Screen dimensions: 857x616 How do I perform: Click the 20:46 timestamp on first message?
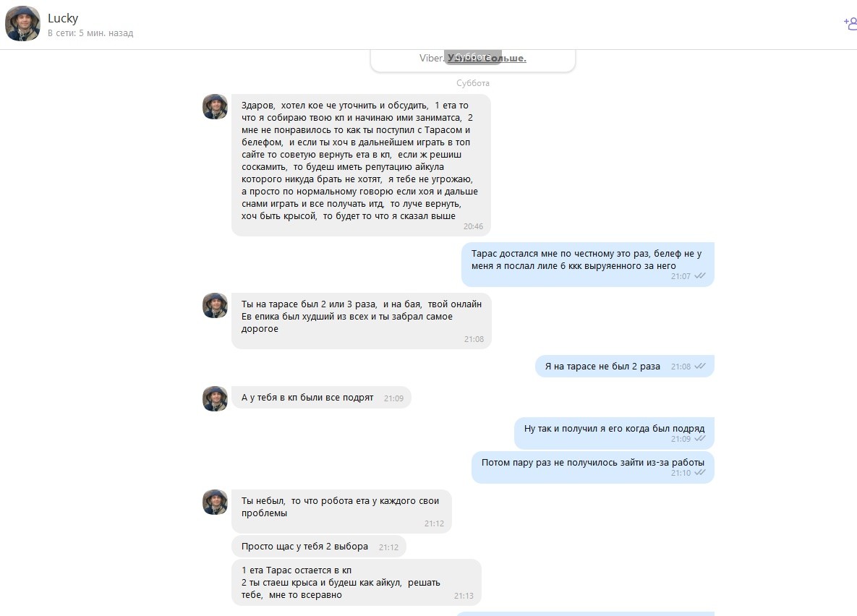point(473,226)
